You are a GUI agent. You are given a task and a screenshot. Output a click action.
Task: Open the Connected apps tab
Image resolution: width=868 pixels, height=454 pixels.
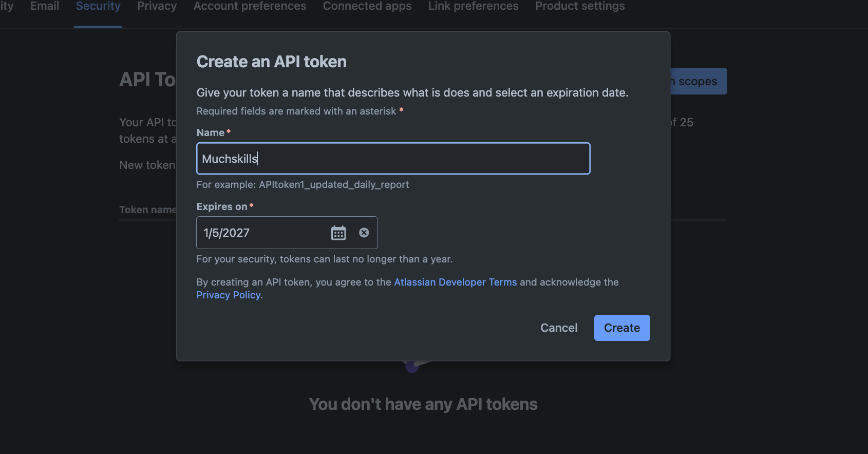[x=367, y=6]
